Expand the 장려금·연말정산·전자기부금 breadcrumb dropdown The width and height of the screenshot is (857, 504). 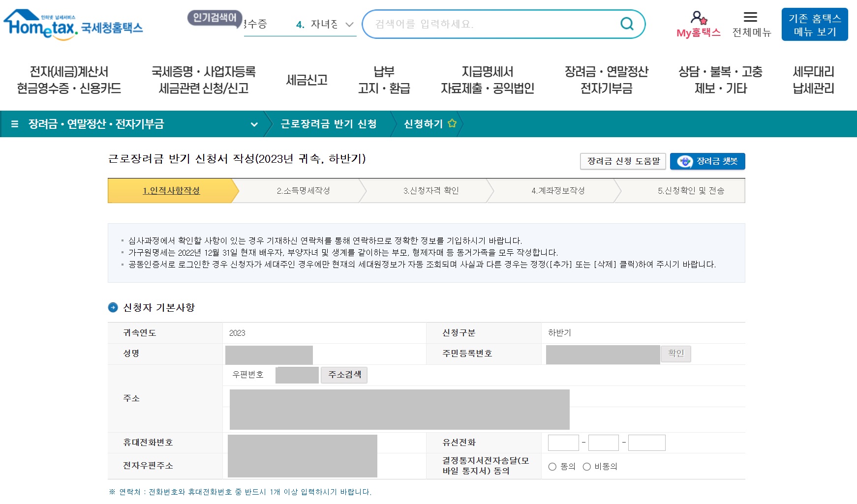254,124
